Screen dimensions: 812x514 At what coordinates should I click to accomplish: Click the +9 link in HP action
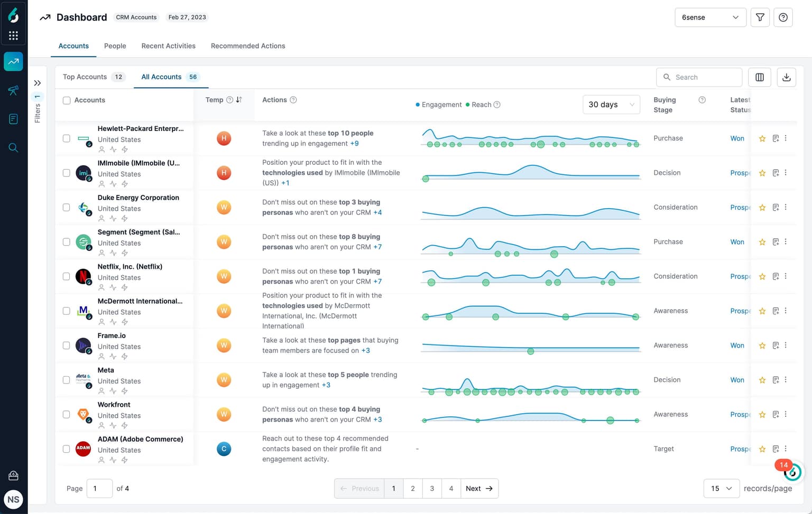(x=354, y=144)
